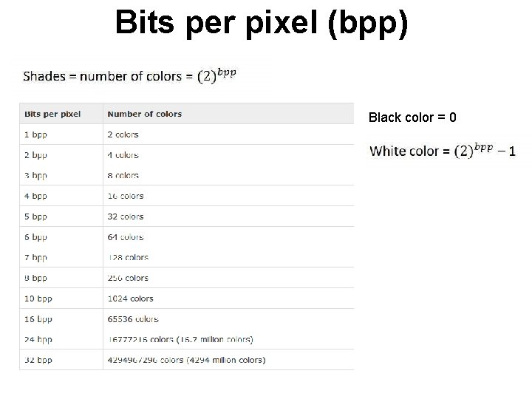Click the 10 bpp row label
Screen dimensions: 532x399
(38, 299)
